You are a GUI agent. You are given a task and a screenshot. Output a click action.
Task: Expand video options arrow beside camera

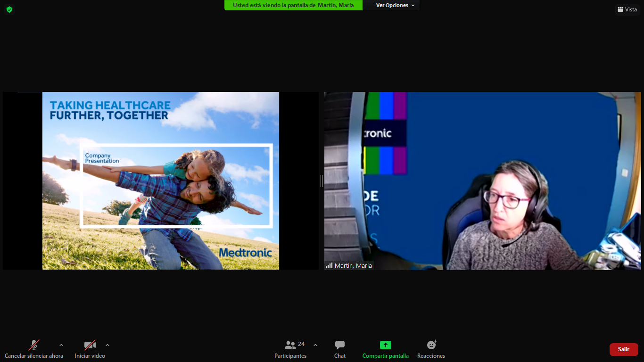[x=107, y=345]
